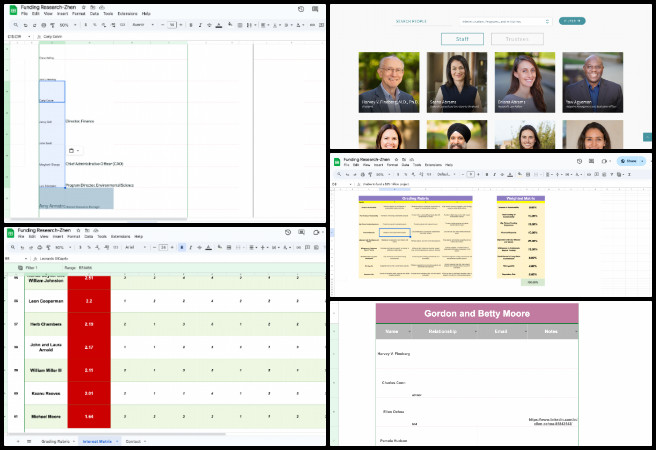
Task: Open the Arial font dropdown in the Interest Matrix window
Action: (136, 248)
